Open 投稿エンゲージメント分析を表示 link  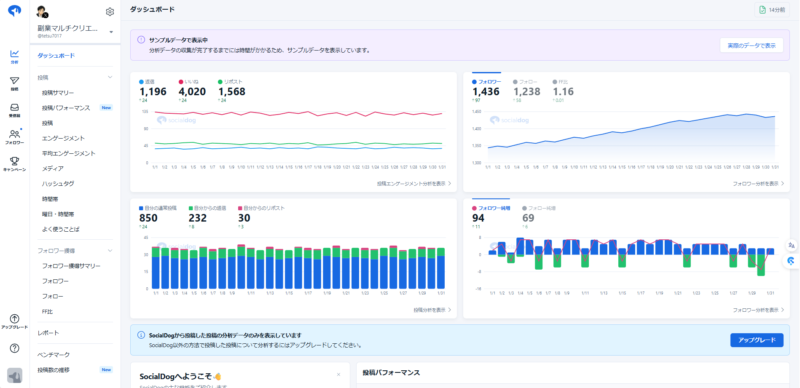pyautogui.click(x=414, y=183)
